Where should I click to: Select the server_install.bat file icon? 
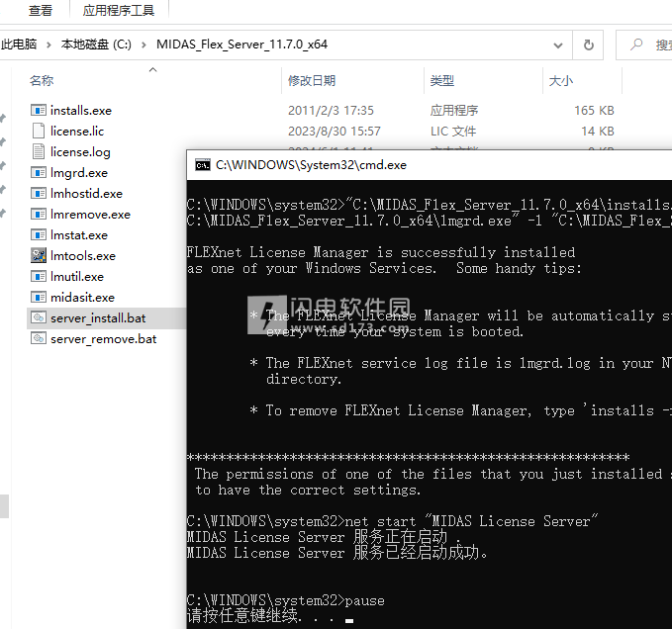click(39, 318)
